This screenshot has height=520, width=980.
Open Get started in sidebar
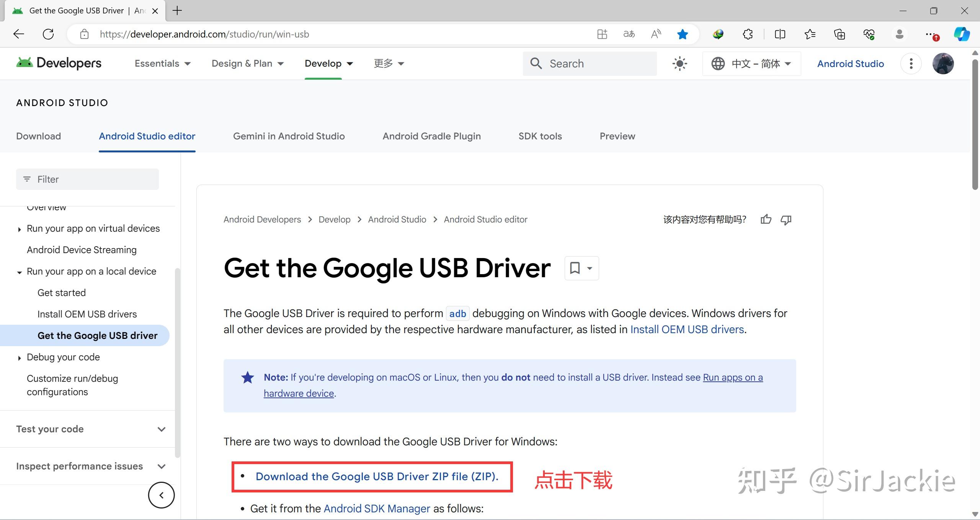pyautogui.click(x=61, y=293)
